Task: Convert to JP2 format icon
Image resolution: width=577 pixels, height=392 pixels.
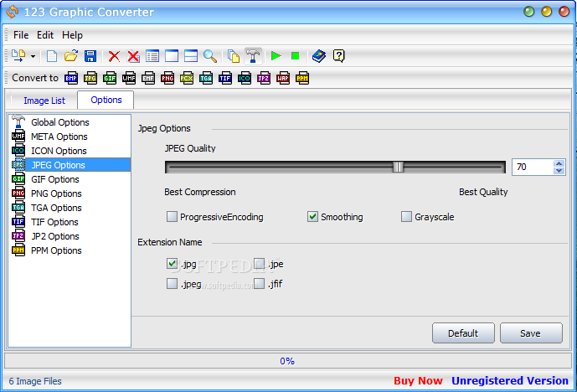Action: [264, 78]
